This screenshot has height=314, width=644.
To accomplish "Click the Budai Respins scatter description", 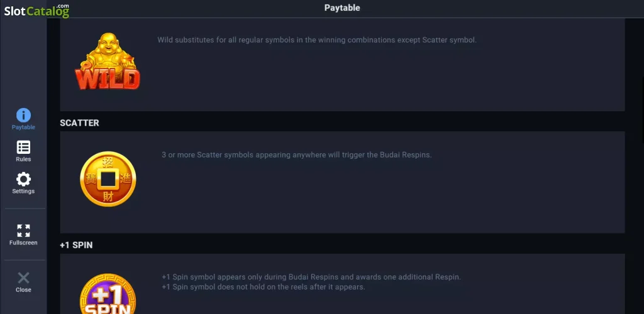I will point(297,155).
